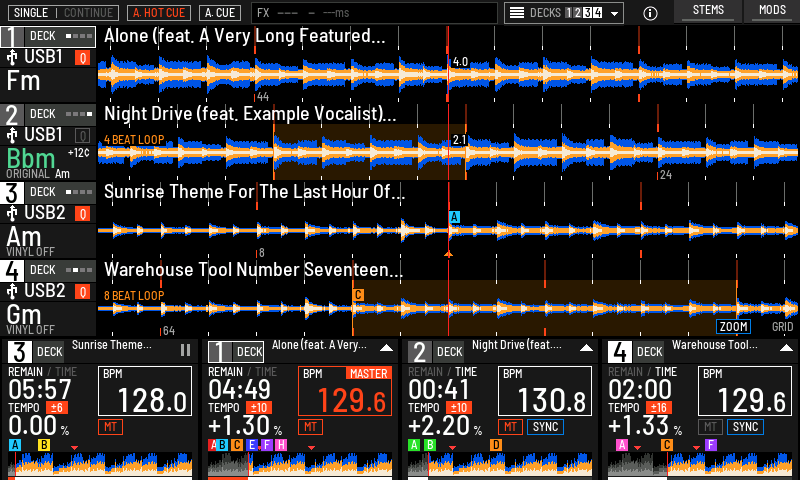The width and height of the screenshot is (800, 480).
Task: Toggle the A. CUE auto cue button
Action: [220, 13]
